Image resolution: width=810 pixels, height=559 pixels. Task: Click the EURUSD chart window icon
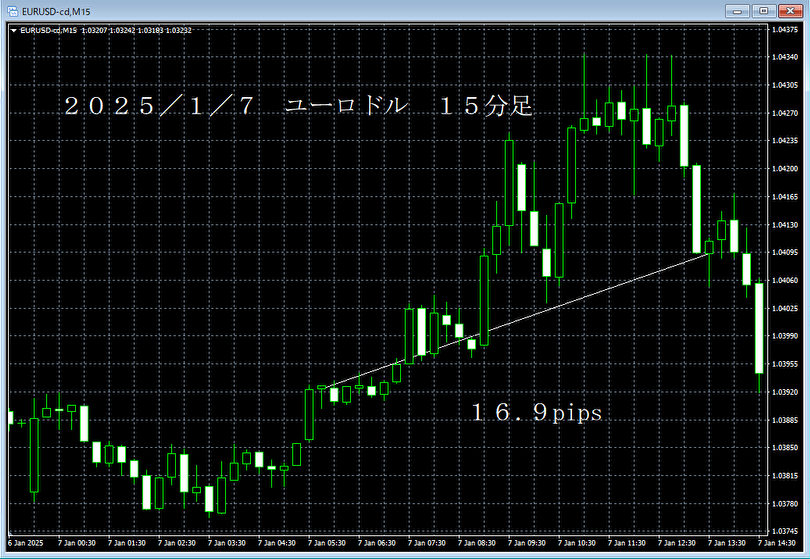click(x=12, y=11)
